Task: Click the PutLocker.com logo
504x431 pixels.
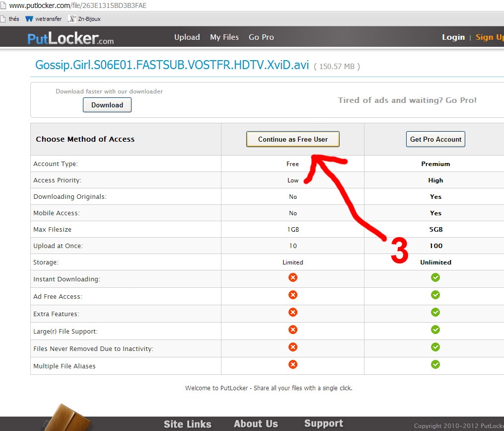Action: [x=71, y=38]
